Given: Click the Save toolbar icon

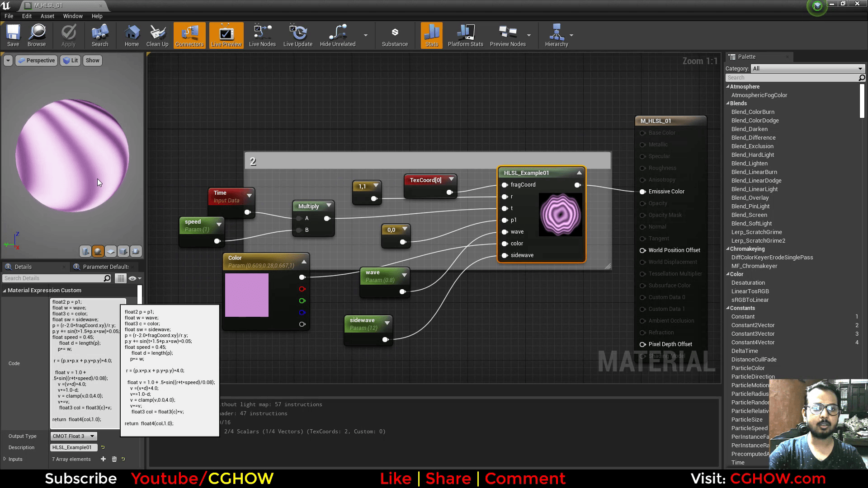Looking at the screenshot, I should pyautogui.click(x=13, y=35).
